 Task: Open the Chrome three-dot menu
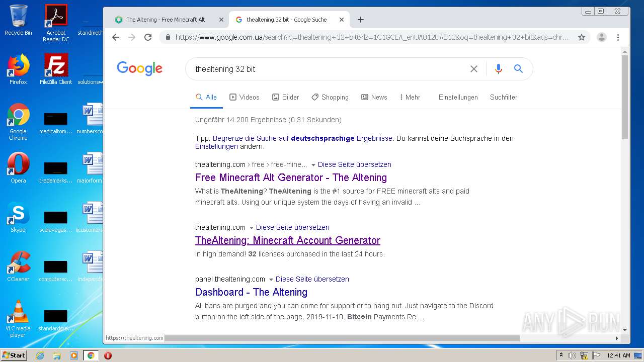click(618, 37)
